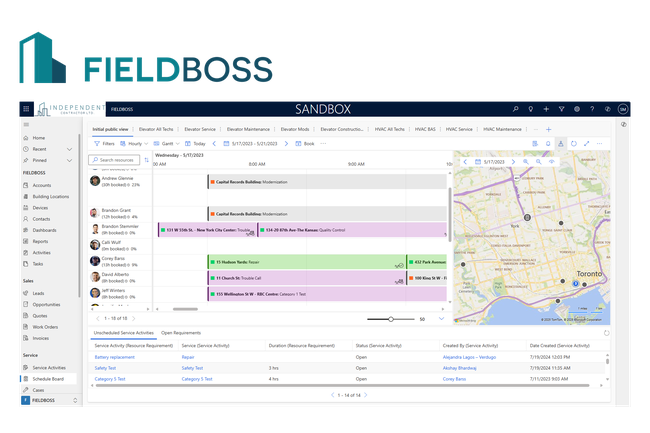Open the app launcher waffle grid
Image resolution: width=650 pixels, height=433 pixels.
tap(26, 109)
